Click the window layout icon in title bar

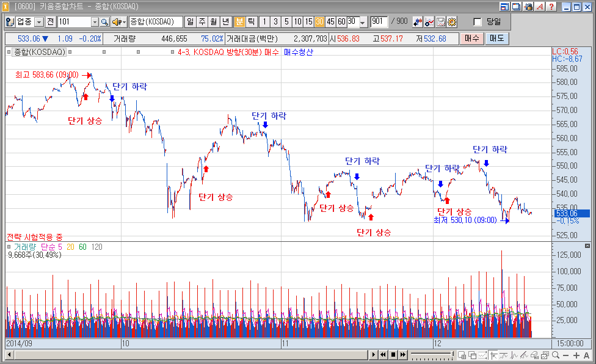tap(505, 7)
